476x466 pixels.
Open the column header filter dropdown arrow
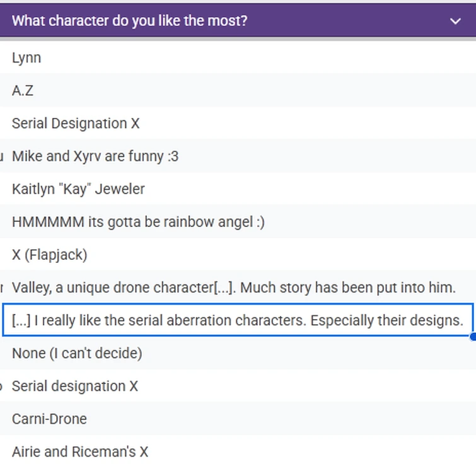point(456,21)
